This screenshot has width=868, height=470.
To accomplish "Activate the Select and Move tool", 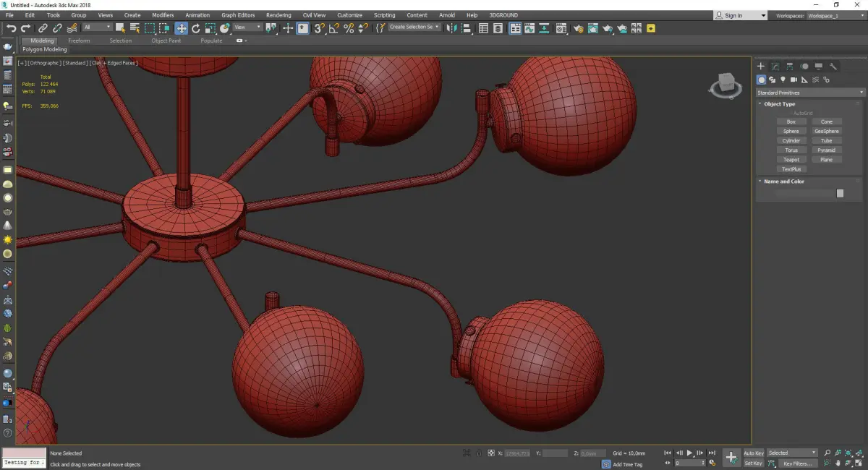I will (181, 28).
